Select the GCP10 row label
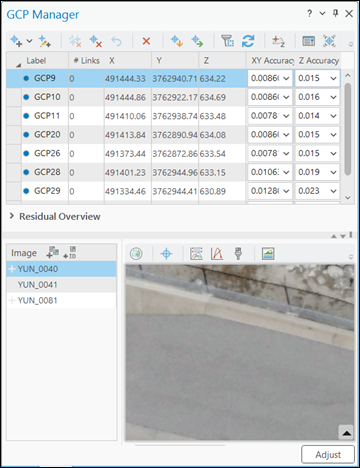The width and height of the screenshot is (360, 468). 47,97
